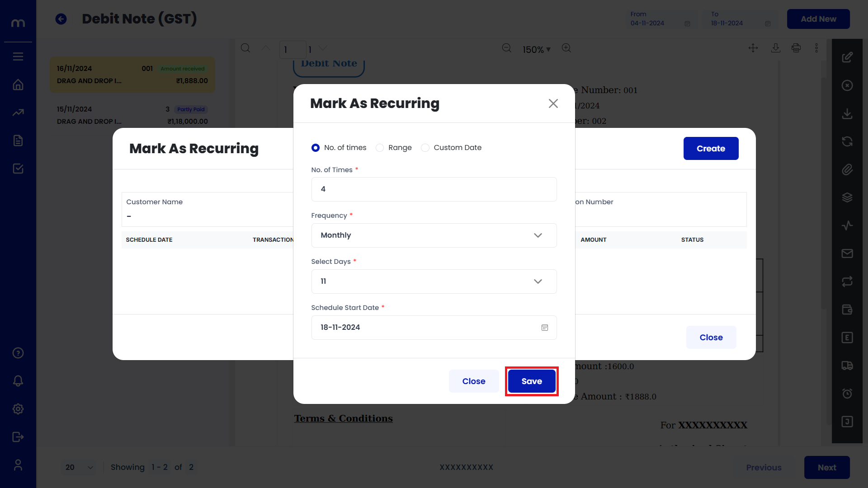Choose the Custom Date radio option
Image resolution: width=868 pixels, height=488 pixels.
point(425,148)
